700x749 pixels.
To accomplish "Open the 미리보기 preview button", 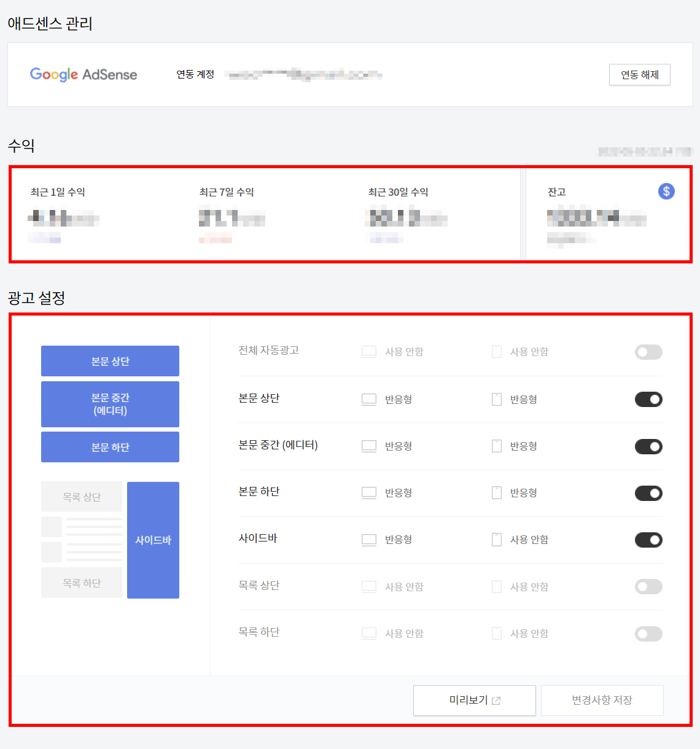I will [475, 700].
